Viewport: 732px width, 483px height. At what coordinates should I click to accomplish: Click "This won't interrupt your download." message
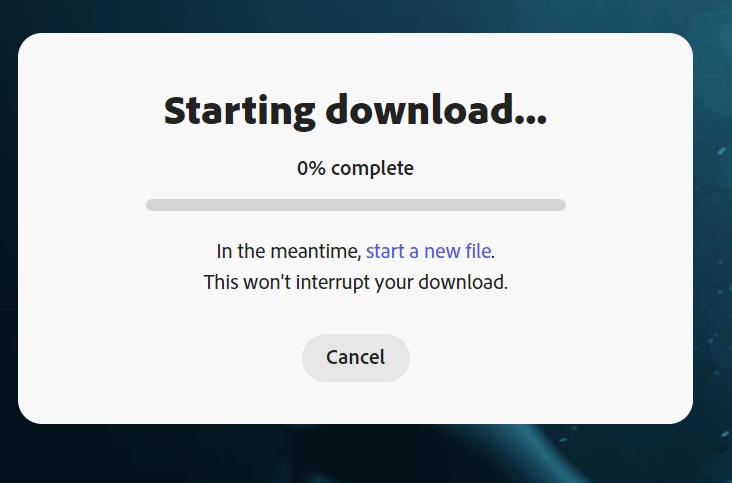click(x=356, y=282)
